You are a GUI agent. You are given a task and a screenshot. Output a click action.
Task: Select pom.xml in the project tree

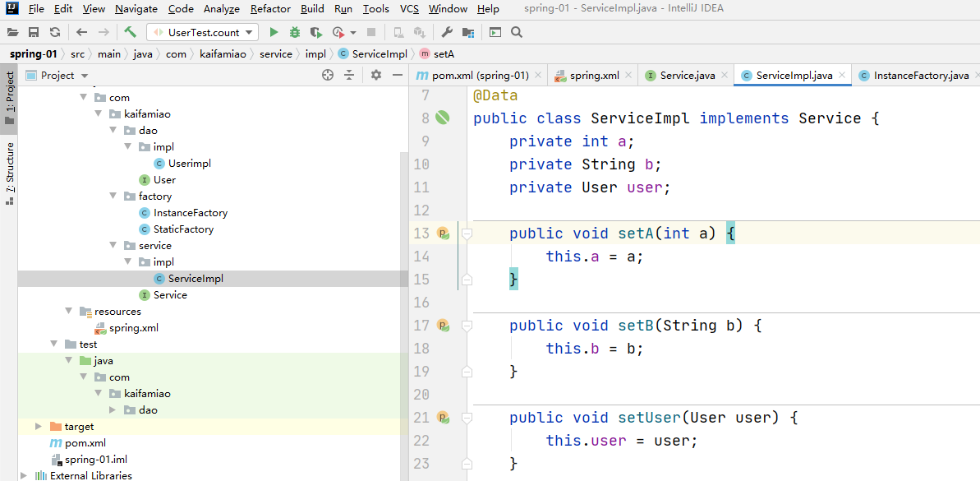85,443
